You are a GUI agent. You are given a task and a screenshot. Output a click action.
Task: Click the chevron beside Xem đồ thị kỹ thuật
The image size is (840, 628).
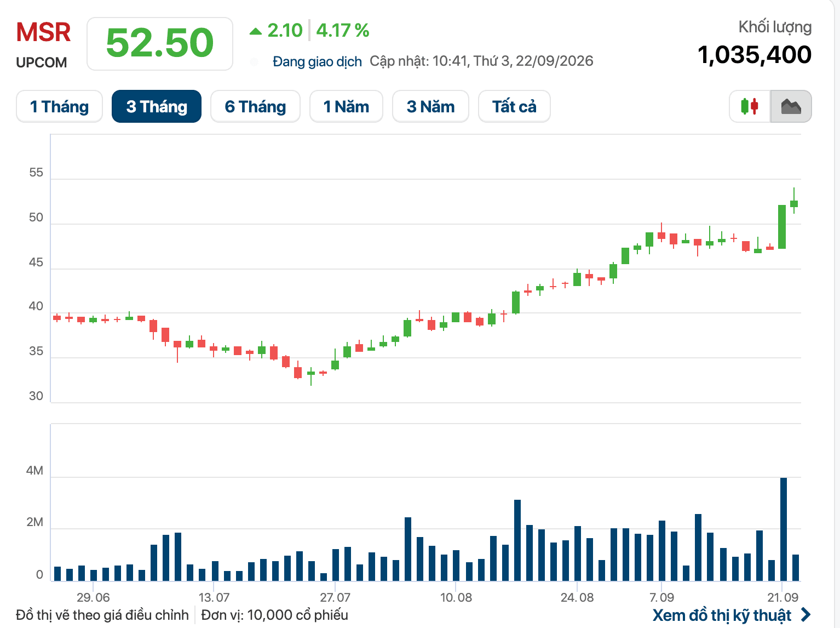[x=806, y=615]
